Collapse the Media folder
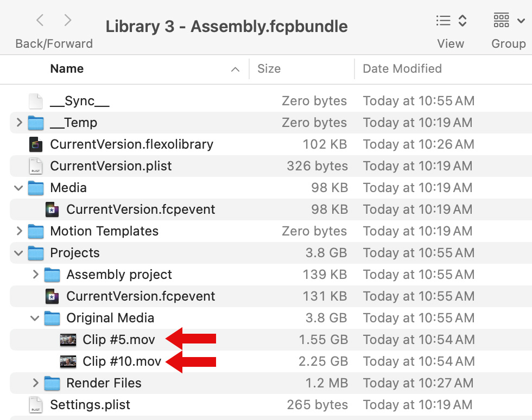The image size is (532, 420). pyautogui.click(x=20, y=188)
